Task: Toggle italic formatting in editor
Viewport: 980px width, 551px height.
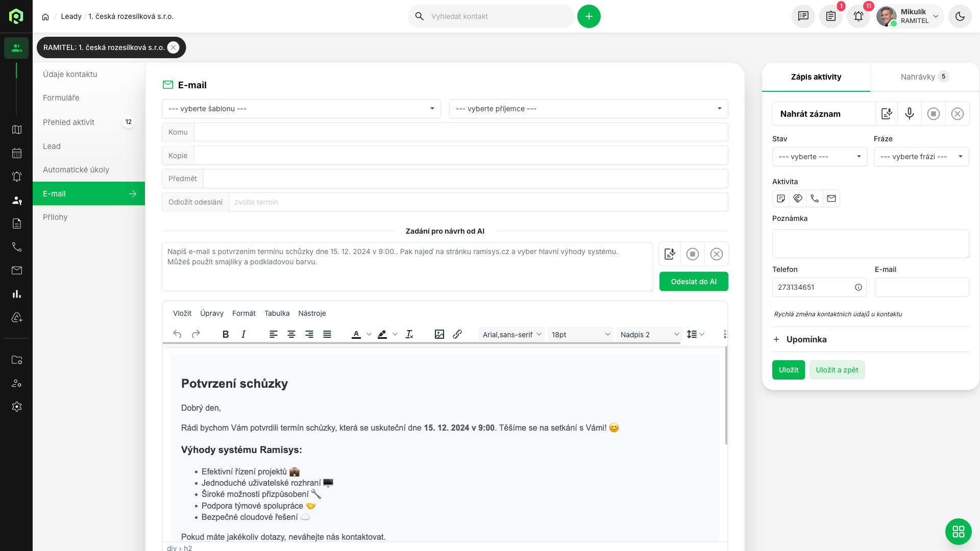Action: coord(243,334)
